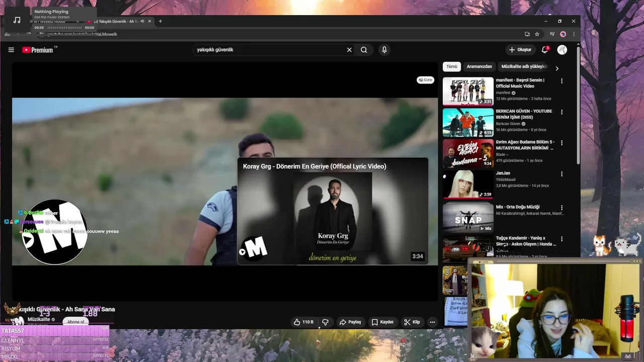Click the GLENNYL gifted entry
The height and width of the screenshot is (362, 644).
pyautogui.click(x=54, y=340)
